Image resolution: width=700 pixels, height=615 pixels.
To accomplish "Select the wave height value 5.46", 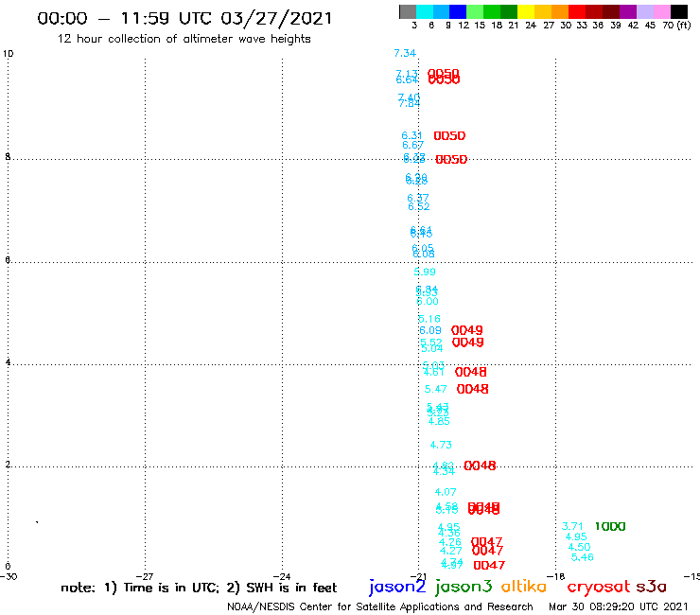I will coord(582,557).
